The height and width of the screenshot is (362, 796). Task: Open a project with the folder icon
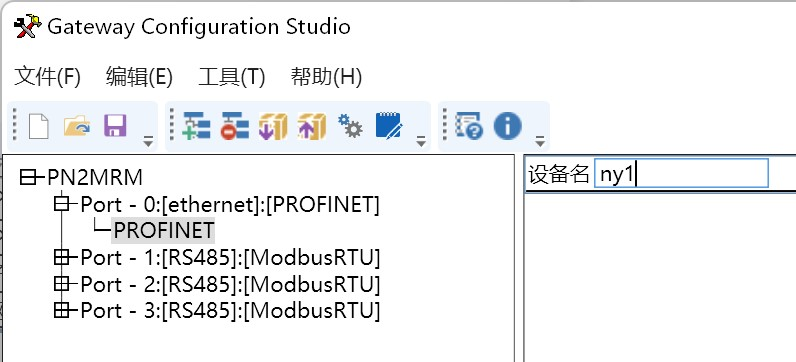77,126
